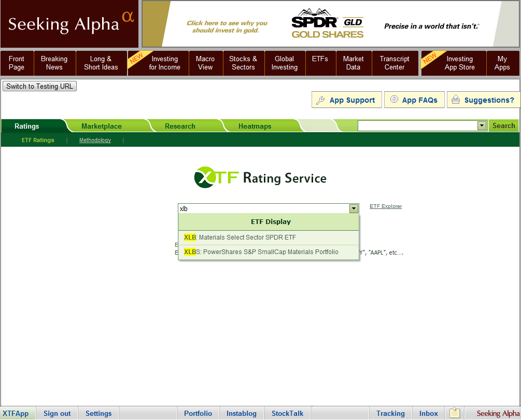
Task: Click the App FAQs question icon
Action: (x=394, y=100)
